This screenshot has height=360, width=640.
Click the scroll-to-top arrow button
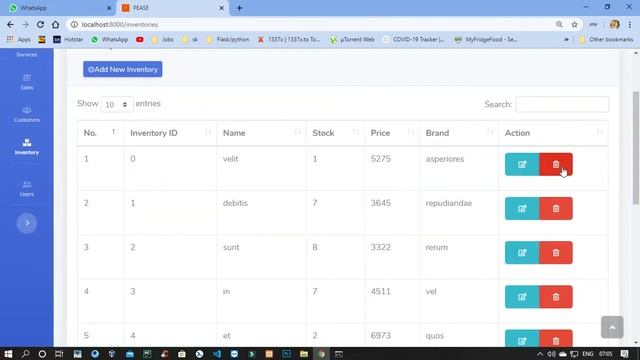point(612,327)
